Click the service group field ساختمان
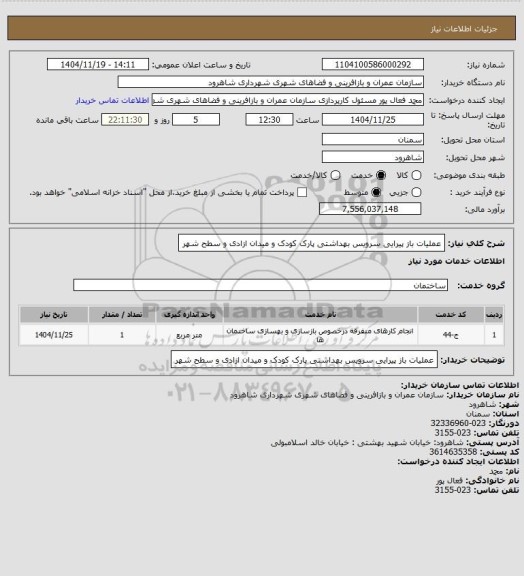 point(260,285)
